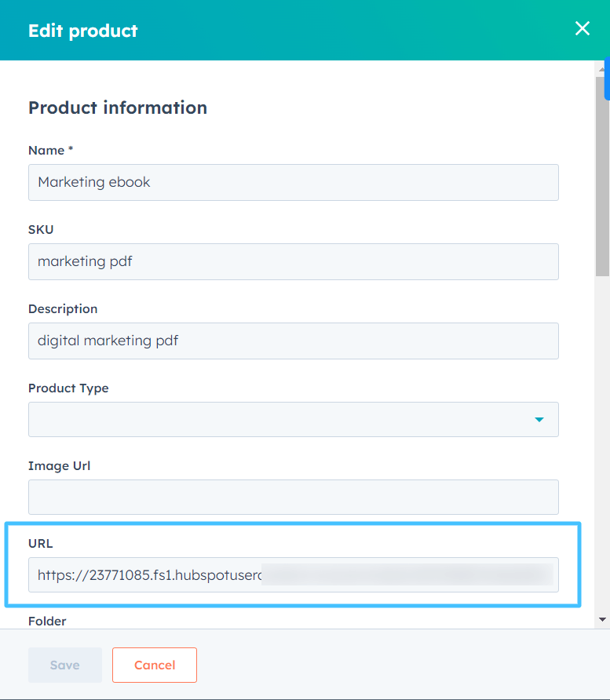Image resolution: width=610 pixels, height=700 pixels.
Task: Click the Folder label at the bottom
Action: pos(47,621)
